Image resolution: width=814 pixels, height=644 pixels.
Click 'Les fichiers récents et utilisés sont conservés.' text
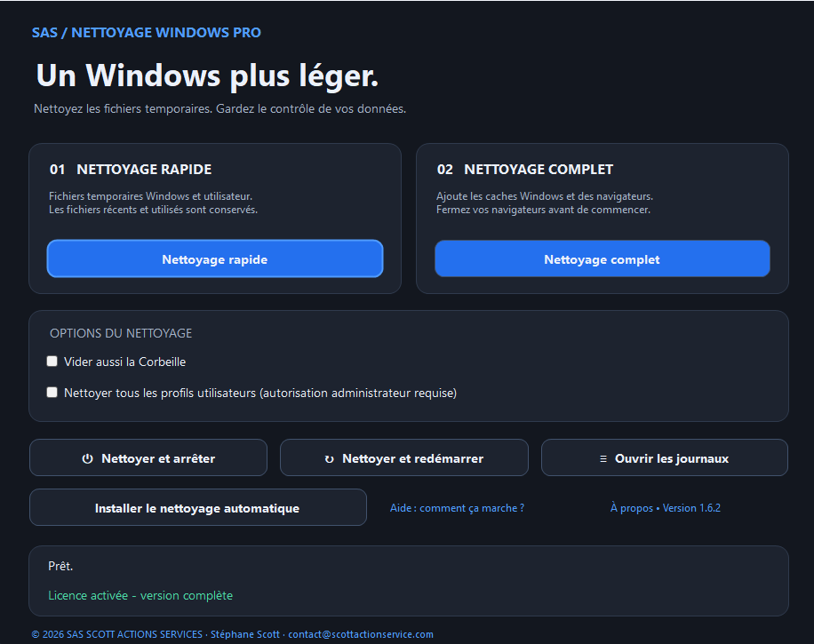click(x=153, y=210)
